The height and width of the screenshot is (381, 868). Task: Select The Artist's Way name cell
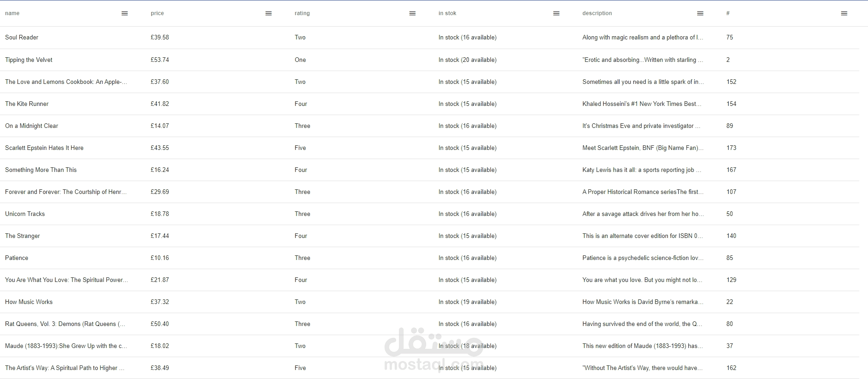tap(65, 368)
